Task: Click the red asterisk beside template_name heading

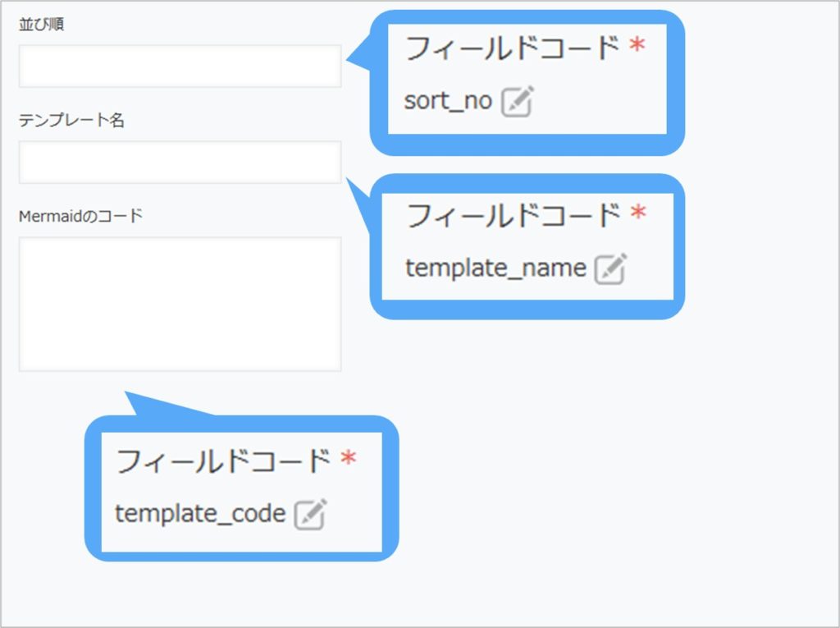Action: (x=638, y=211)
